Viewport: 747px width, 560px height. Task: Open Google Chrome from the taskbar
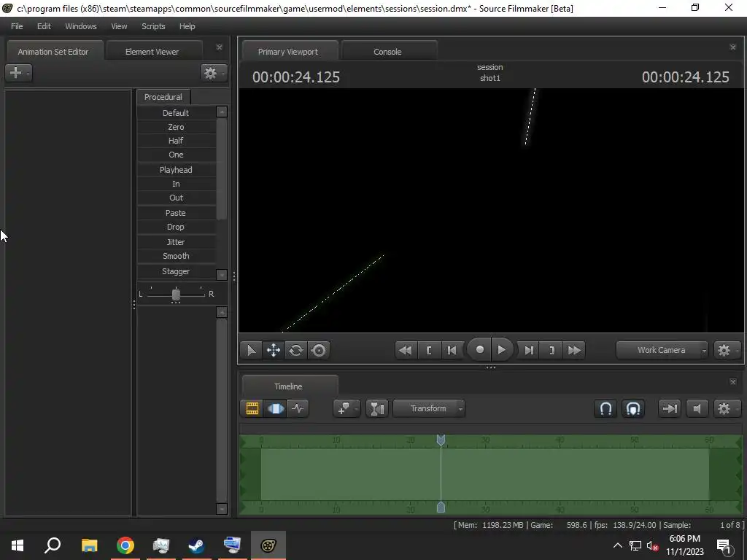tap(125, 545)
